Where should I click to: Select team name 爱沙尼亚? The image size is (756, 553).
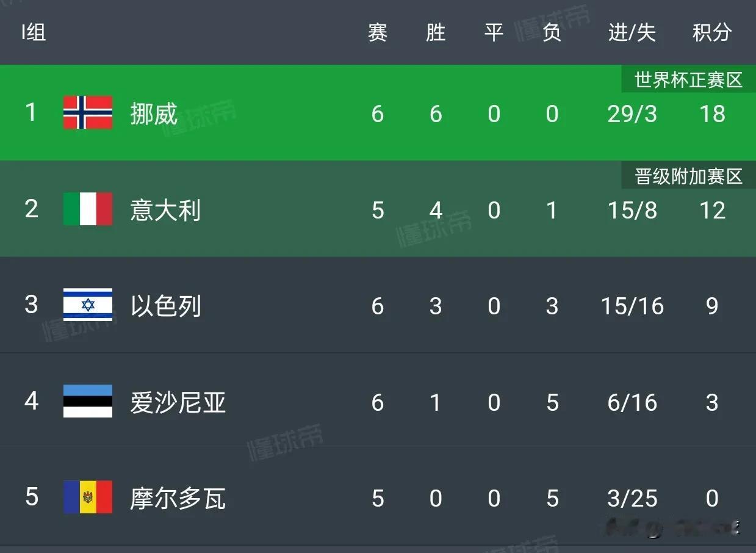point(178,402)
